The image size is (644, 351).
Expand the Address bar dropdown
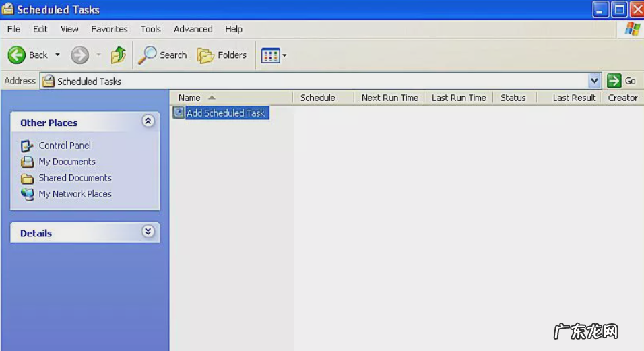(594, 81)
